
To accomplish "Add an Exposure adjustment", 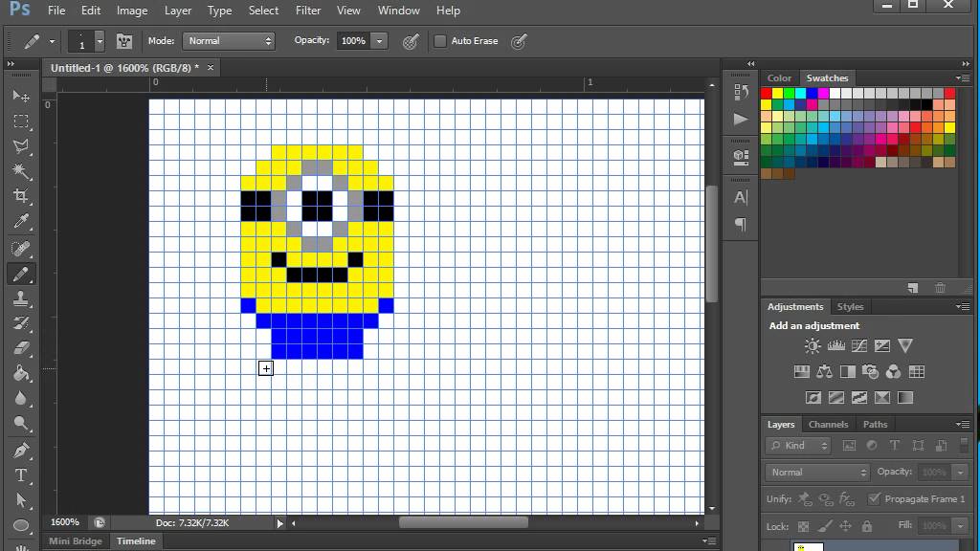I will (882, 346).
